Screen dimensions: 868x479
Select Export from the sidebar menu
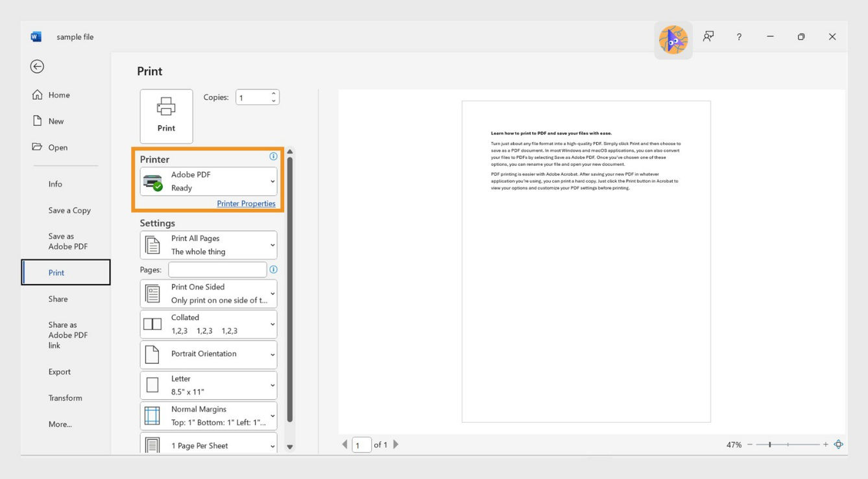pyautogui.click(x=59, y=371)
